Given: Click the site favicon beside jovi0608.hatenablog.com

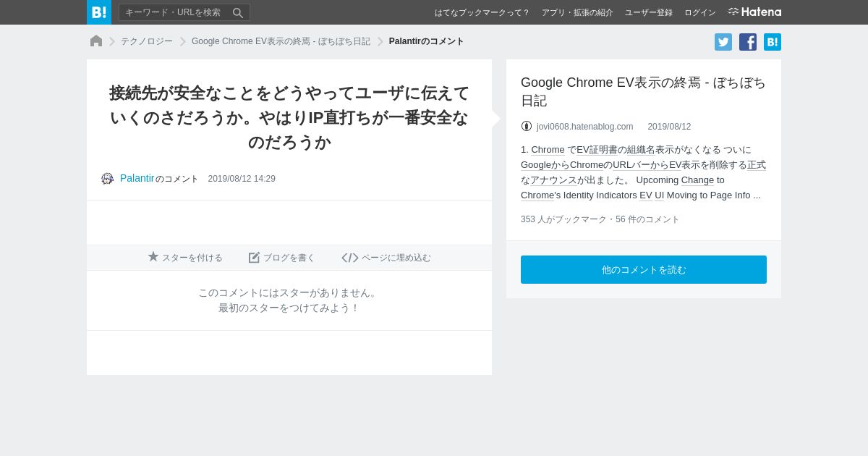Looking at the screenshot, I should coord(527,126).
